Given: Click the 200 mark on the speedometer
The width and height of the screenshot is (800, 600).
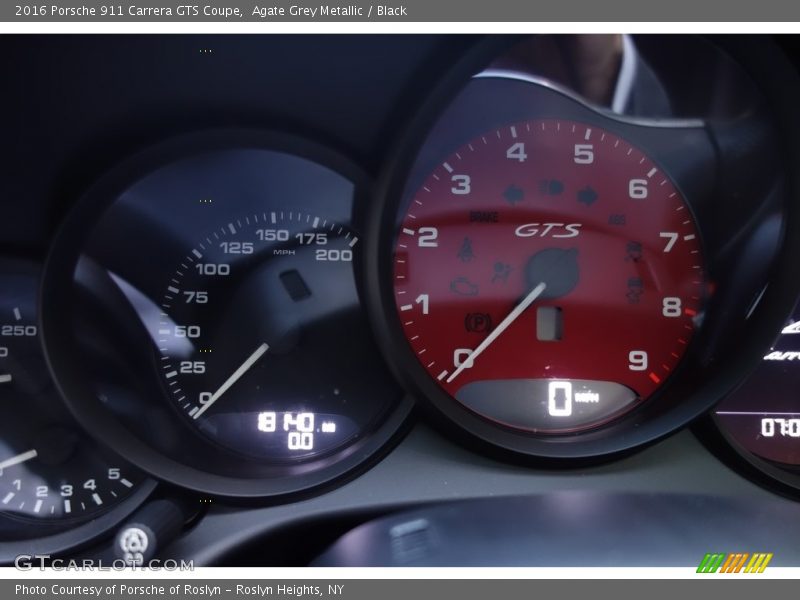Looking at the screenshot, I should 334,255.
